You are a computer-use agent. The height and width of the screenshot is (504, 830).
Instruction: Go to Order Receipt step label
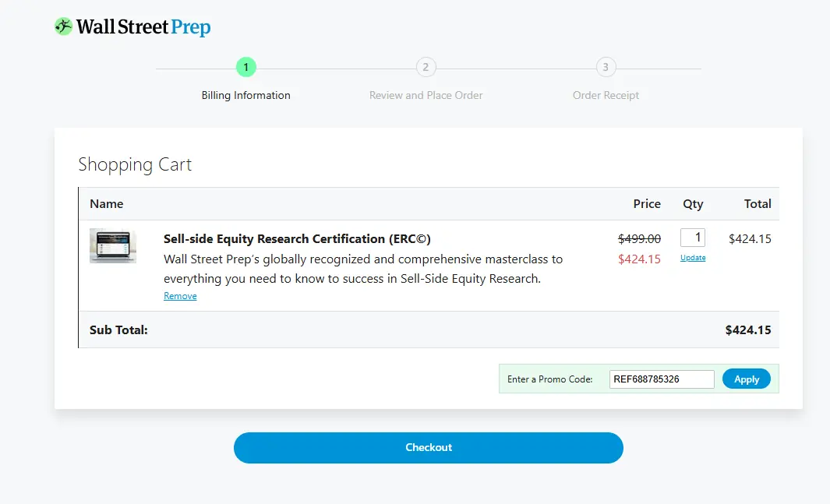pyautogui.click(x=606, y=95)
